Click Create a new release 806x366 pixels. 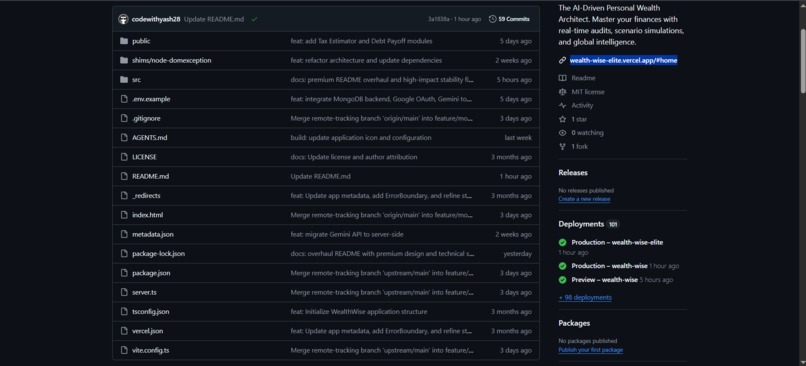[x=584, y=199]
